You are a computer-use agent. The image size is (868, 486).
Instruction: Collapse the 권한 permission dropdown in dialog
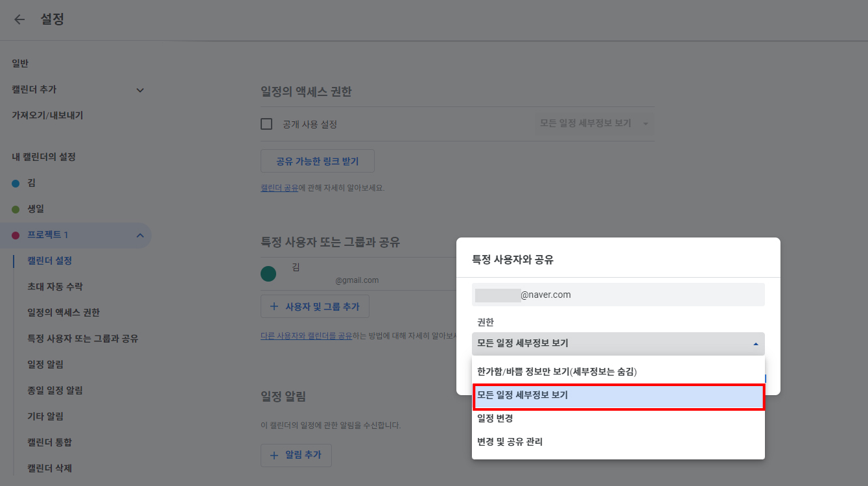coord(618,344)
